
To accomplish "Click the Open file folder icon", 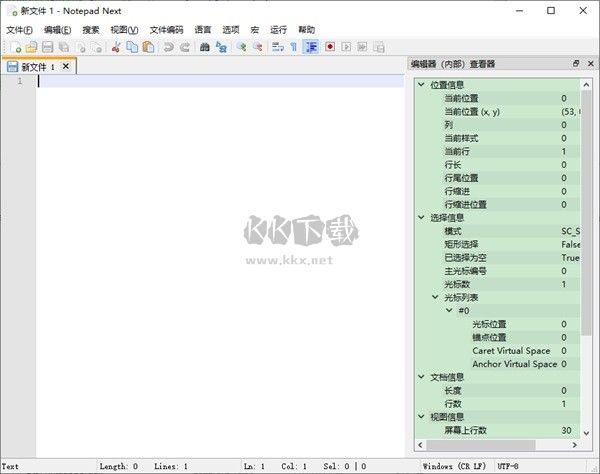I will click(31, 47).
